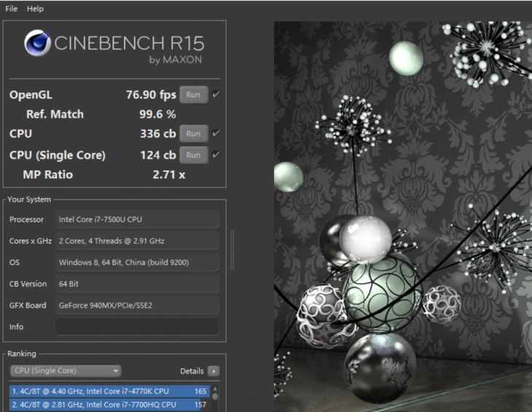Select the i7-4770K ranking entry
532x412 pixels.
[109, 391]
